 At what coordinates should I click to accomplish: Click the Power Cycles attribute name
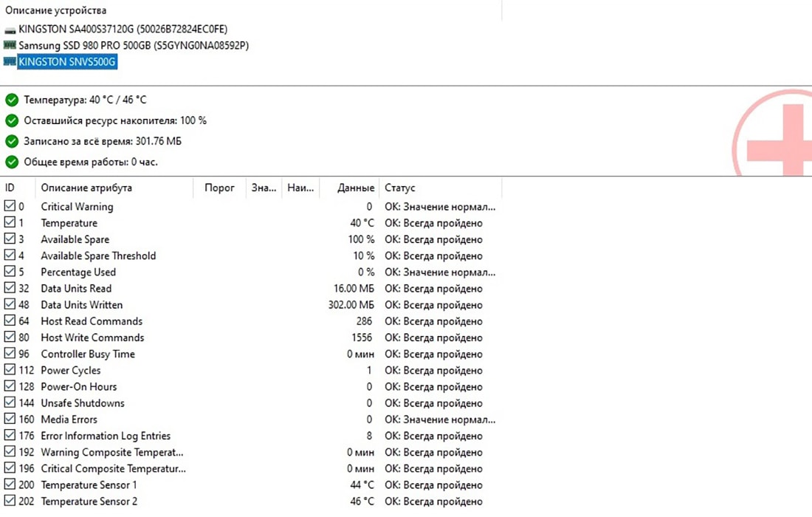(x=71, y=371)
